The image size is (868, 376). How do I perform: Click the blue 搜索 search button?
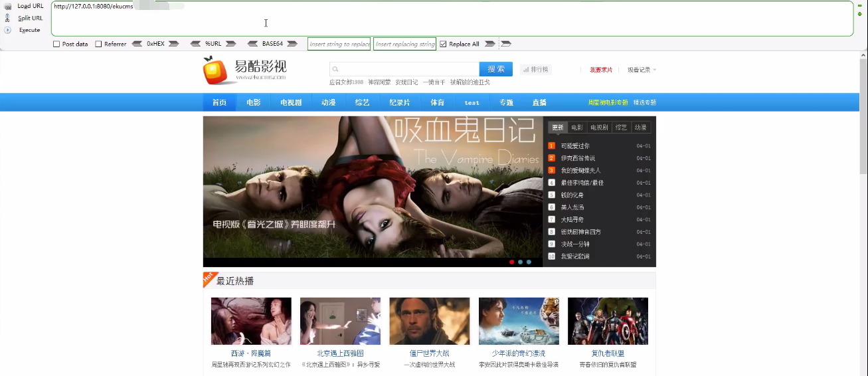coord(495,69)
